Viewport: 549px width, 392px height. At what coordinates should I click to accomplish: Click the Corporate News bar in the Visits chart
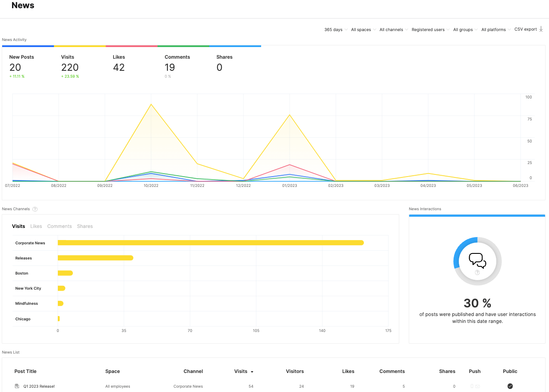(x=211, y=242)
